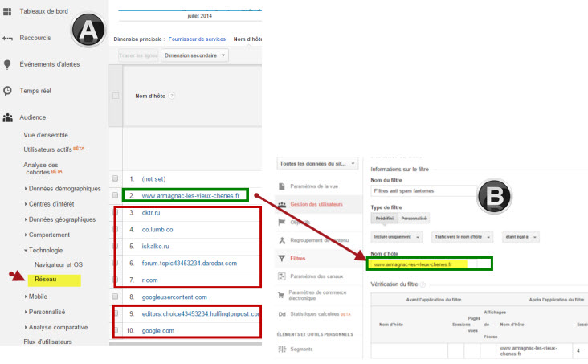Open the googleusercontent.com link
Screen dimensions: 588x364
(x=174, y=297)
